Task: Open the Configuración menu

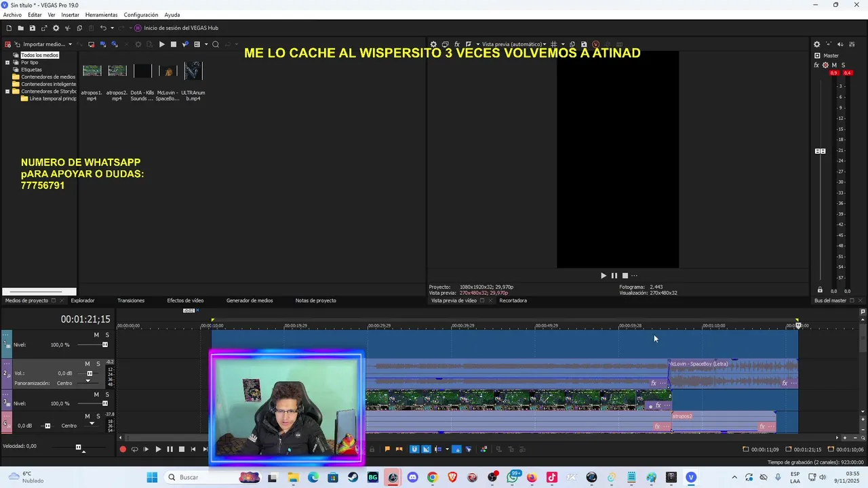Action: [141, 15]
